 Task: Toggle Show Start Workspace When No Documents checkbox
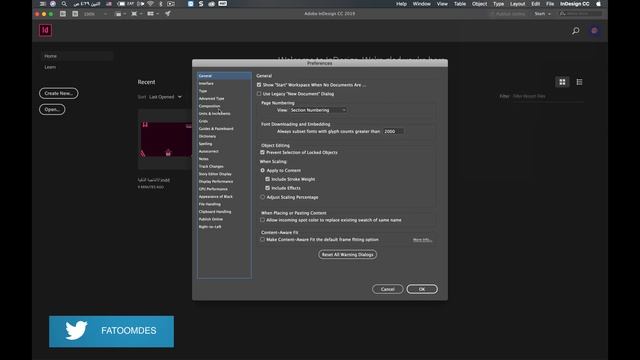(259, 85)
